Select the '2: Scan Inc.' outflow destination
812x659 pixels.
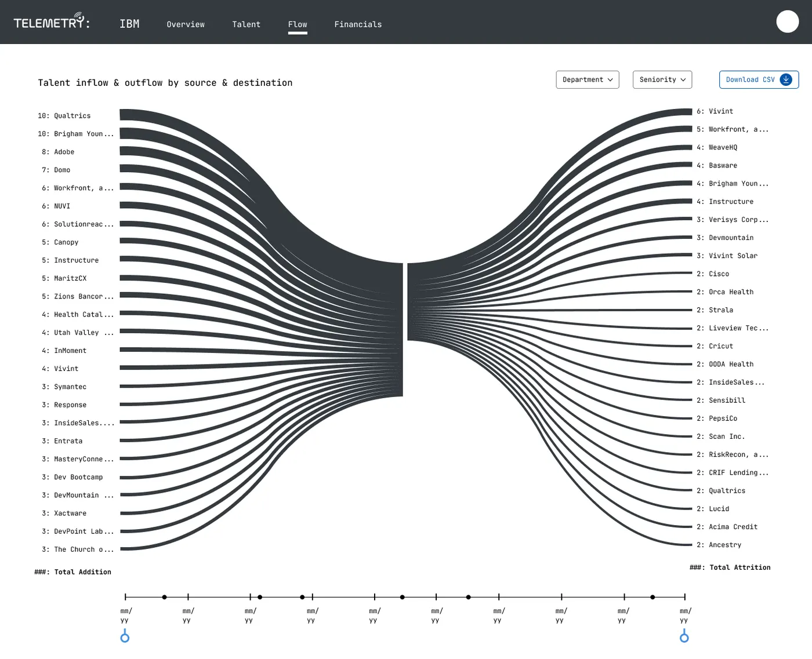tap(721, 436)
